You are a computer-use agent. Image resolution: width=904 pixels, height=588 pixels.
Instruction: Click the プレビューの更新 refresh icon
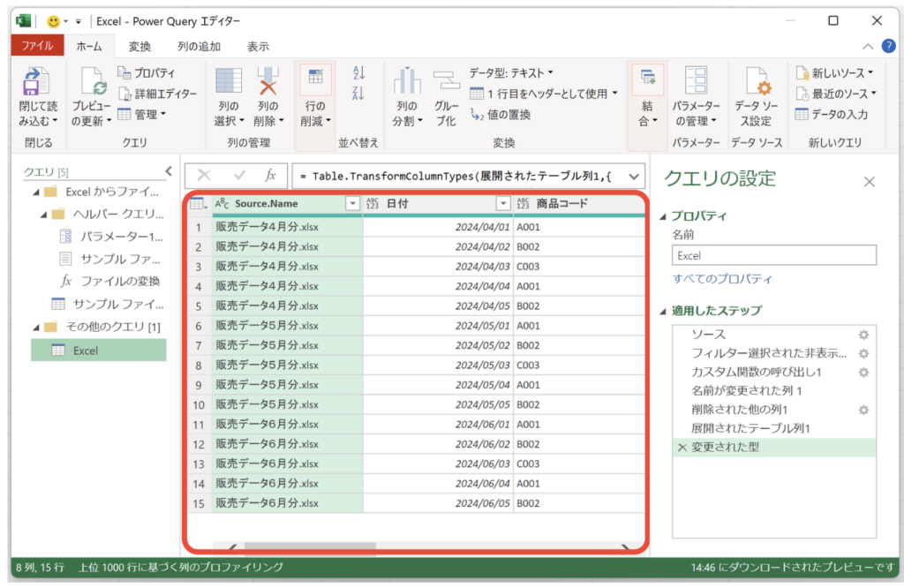pos(93,82)
